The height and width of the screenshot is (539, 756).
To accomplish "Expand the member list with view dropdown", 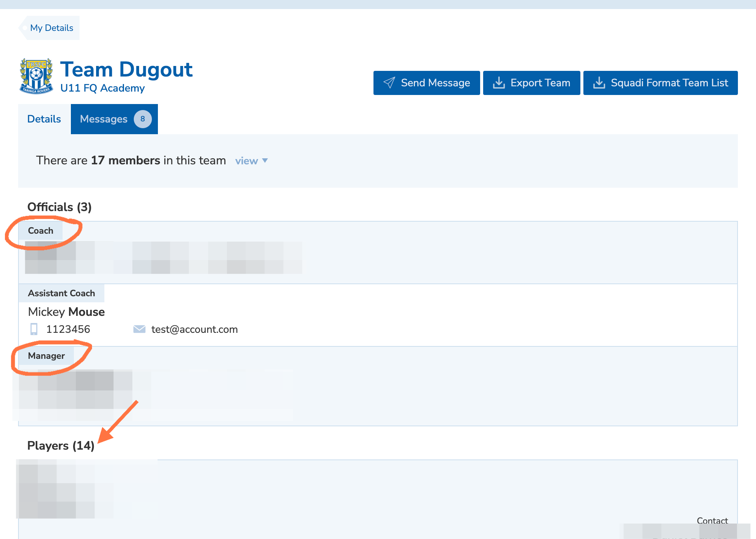I will coord(251,161).
